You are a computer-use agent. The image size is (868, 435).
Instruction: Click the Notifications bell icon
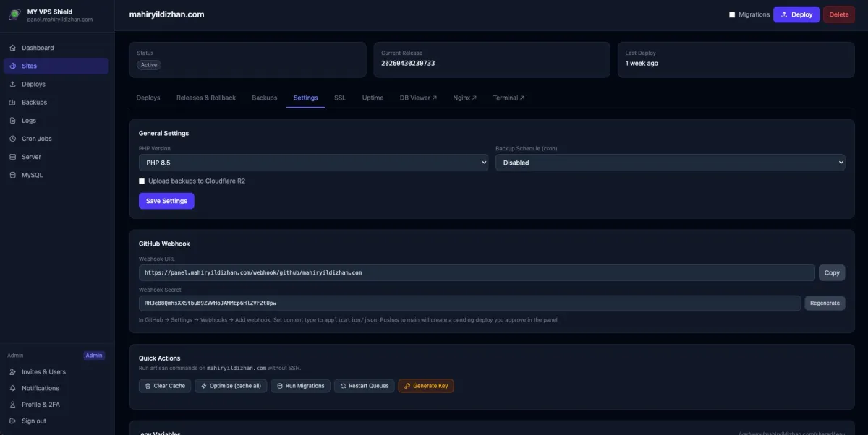point(13,388)
